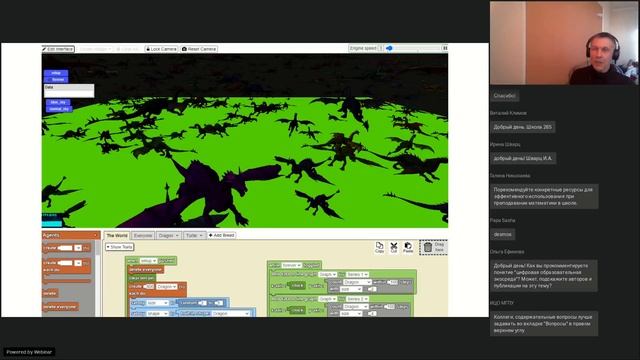Image resolution: width=640 pixels, height=360 pixels.
Task: Open the Graph dropdown beside Series 2
Action: tap(327, 299)
